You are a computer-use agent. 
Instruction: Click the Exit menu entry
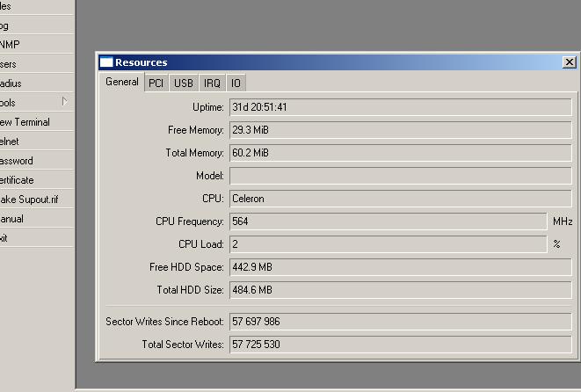click(37, 238)
